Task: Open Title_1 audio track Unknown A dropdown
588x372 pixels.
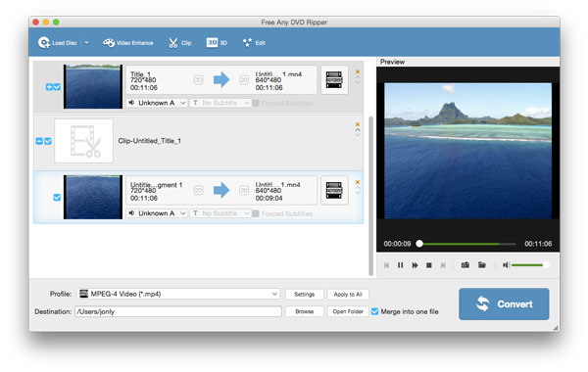Action: point(157,103)
